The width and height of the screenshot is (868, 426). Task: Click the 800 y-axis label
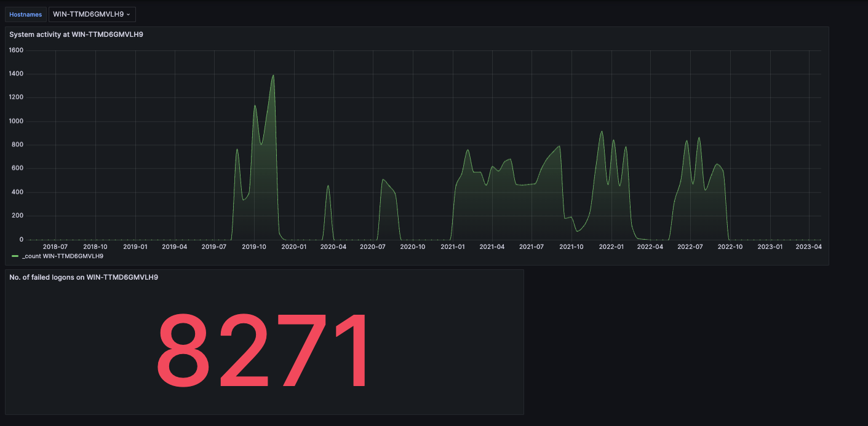[x=18, y=145]
